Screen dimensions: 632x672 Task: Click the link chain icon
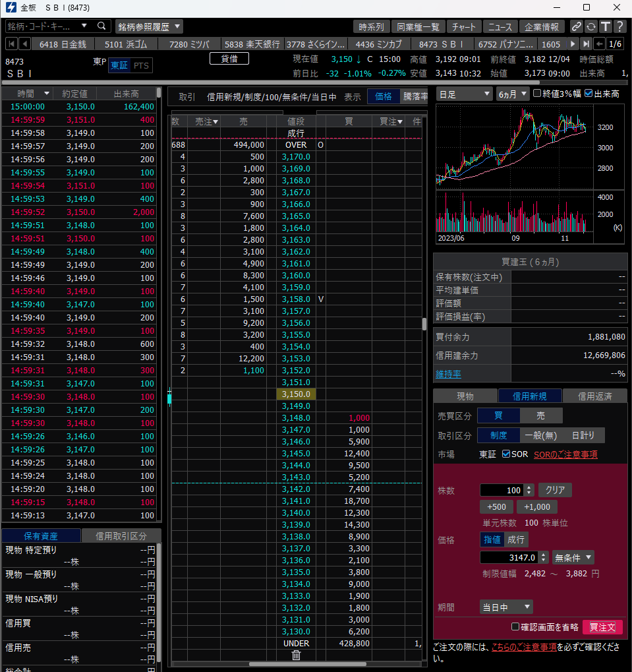[577, 26]
